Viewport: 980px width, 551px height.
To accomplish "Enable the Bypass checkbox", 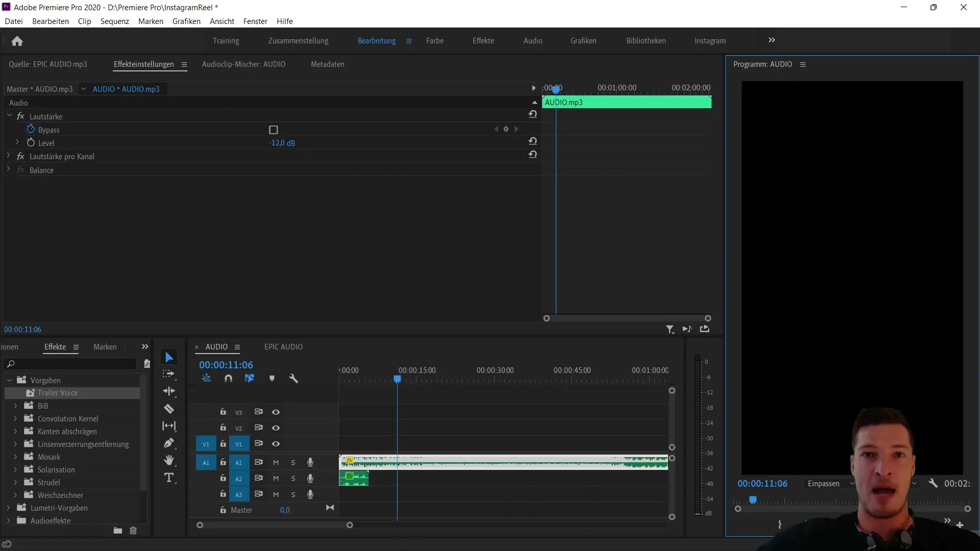I will click(274, 130).
